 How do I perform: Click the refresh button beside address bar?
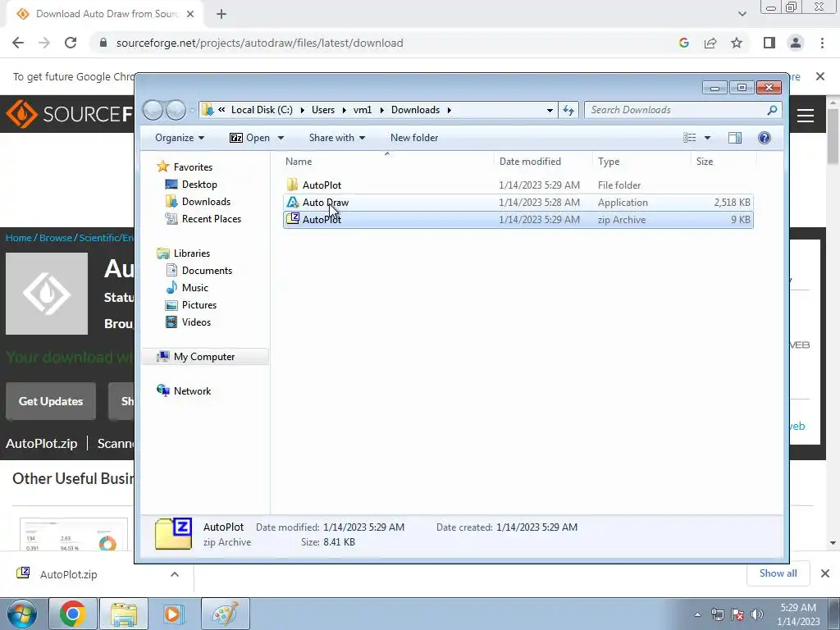(568, 110)
